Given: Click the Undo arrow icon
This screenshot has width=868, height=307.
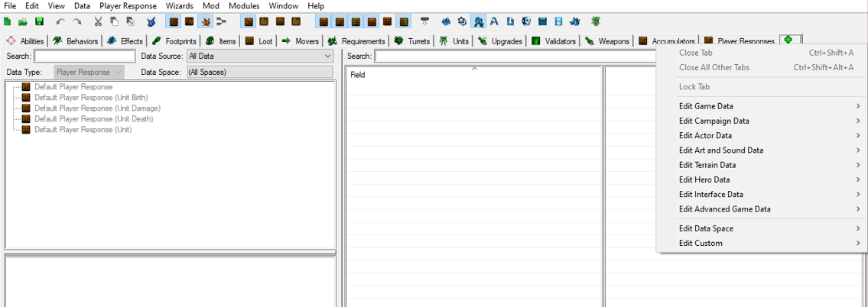Looking at the screenshot, I should click(61, 22).
